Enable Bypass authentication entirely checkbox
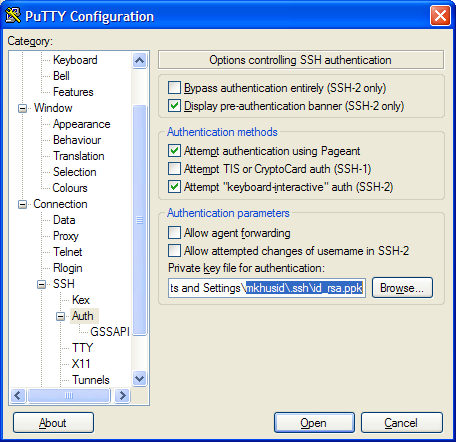Viewport: 456px width, 442px height. [175, 88]
